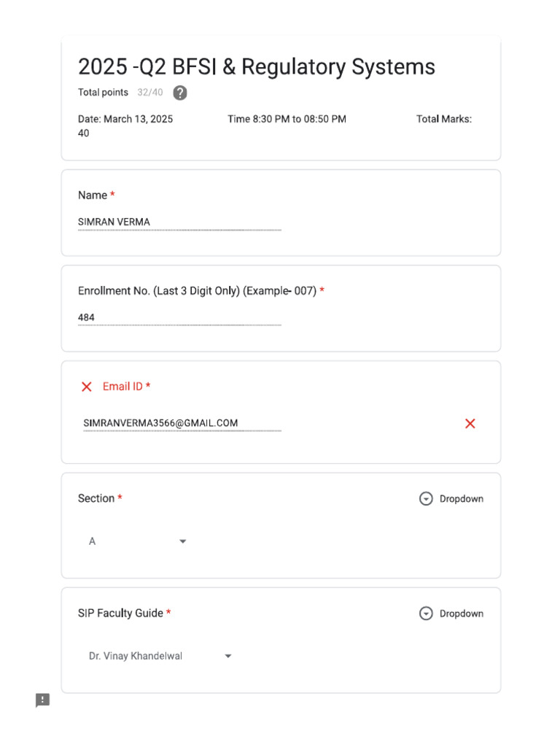The image size is (560, 747).
Task: Click the help question mark icon
Action: [x=180, y=93]
